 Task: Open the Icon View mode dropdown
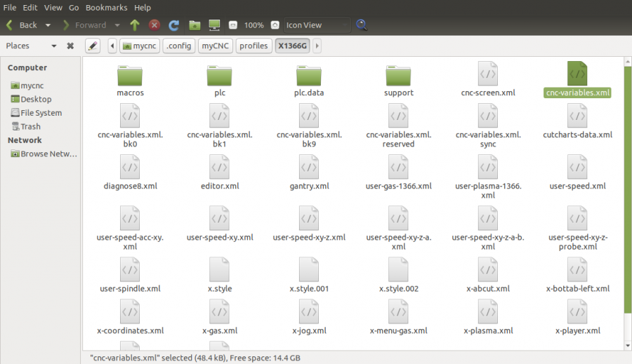point(317,25)
